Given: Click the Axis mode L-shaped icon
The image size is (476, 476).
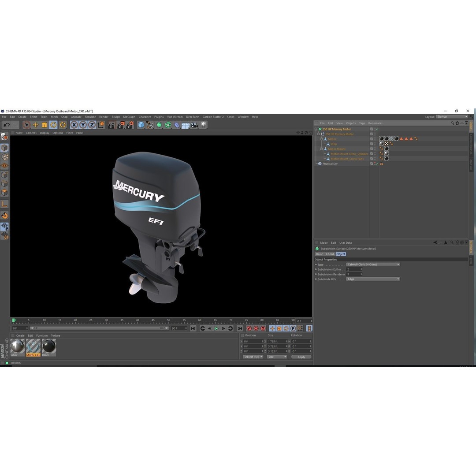Looking at the screenshot, I should pyautogui.click(x=4, y=204).
